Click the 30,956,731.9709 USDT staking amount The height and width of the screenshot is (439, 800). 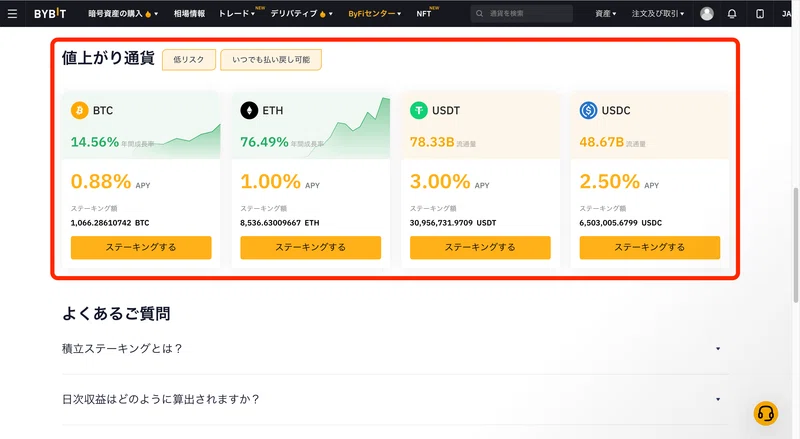[453, 223]
